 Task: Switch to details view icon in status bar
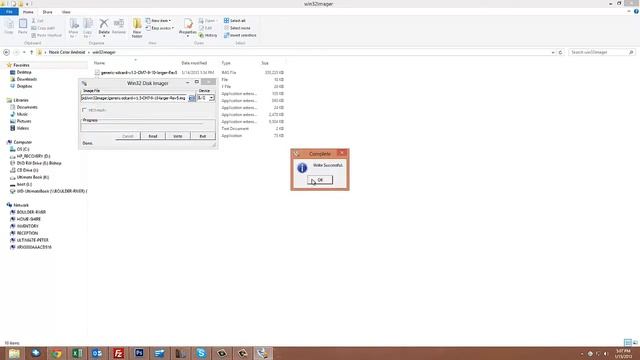point(628,343)
